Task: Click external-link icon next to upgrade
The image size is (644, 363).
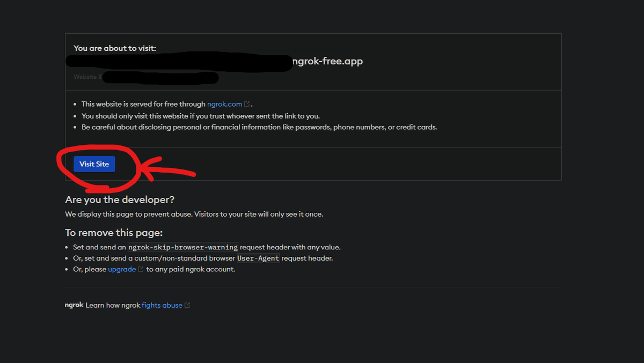Action: pos(141,269)
